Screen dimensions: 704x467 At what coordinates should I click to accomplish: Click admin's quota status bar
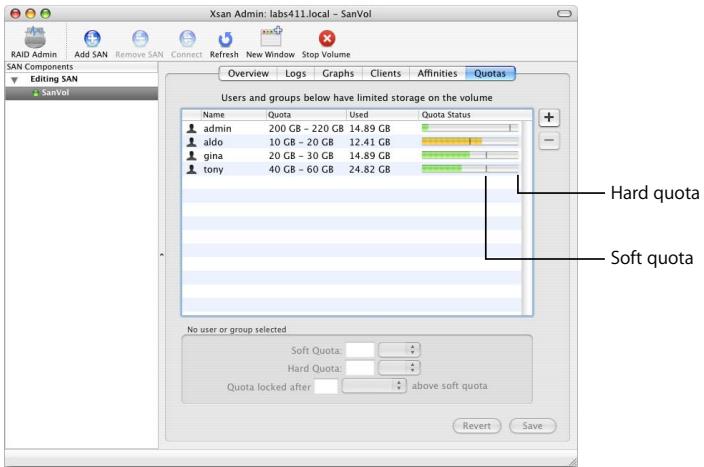point(470,128)
